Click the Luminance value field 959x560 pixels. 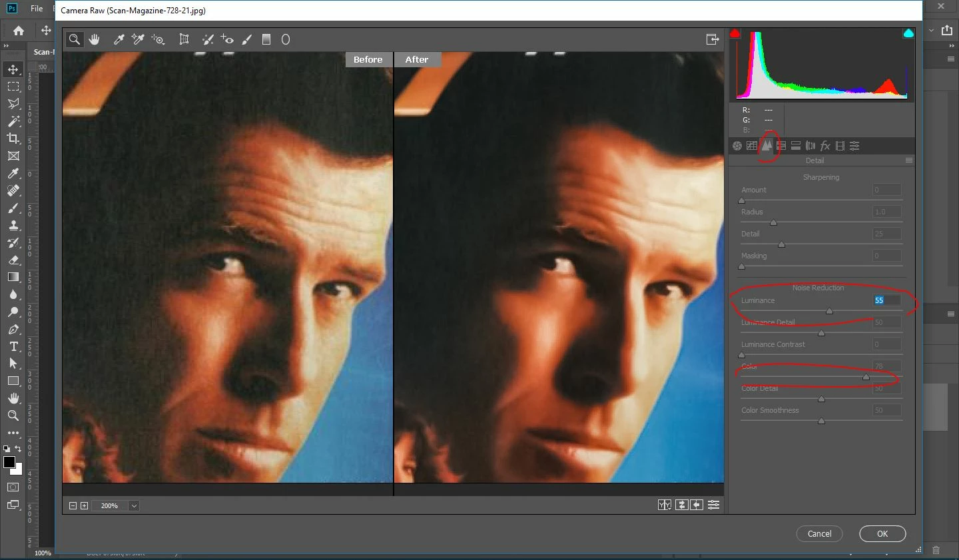point(887,300)
